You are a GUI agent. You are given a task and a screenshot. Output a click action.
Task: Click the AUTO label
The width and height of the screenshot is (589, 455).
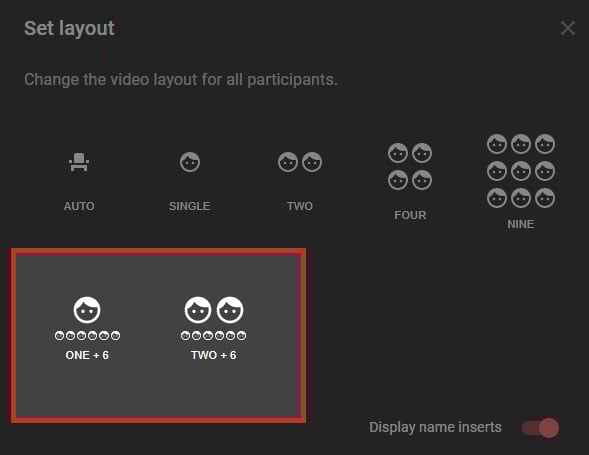[x=79, y=206]
